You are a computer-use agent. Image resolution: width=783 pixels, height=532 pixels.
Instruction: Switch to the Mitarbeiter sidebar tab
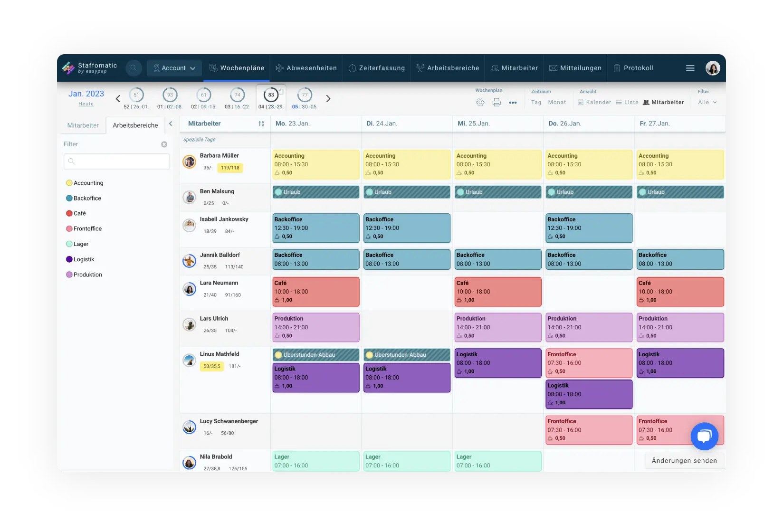click(83, 125)
